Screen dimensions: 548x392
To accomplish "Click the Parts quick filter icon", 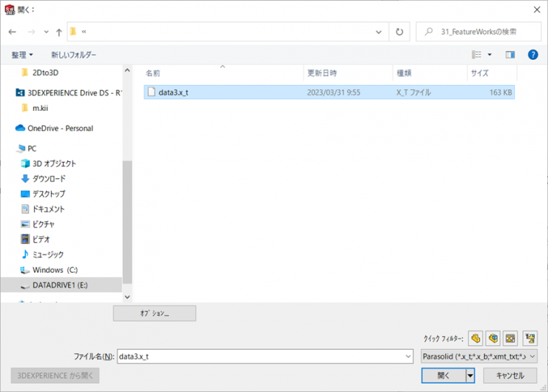I will tap(475, 338).
